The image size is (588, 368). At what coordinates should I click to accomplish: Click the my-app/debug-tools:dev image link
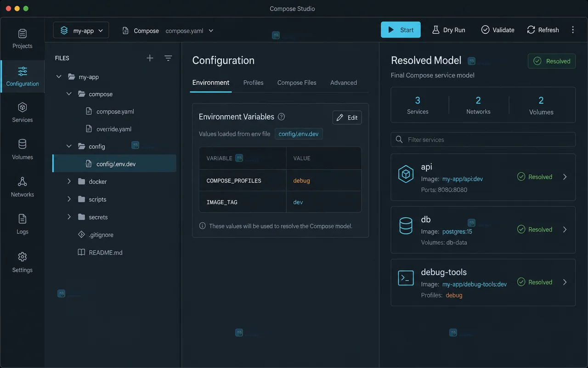tap(475, 284)
